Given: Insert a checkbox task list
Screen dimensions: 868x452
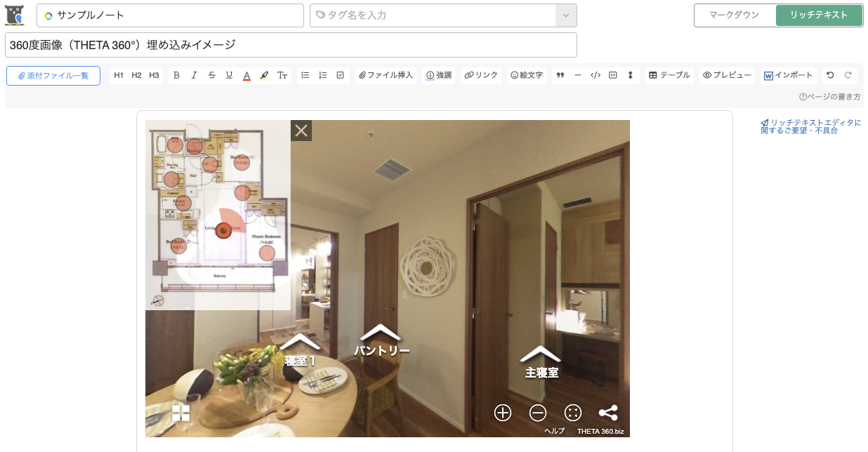Looking at the screenshot, I should pos(340,76).
